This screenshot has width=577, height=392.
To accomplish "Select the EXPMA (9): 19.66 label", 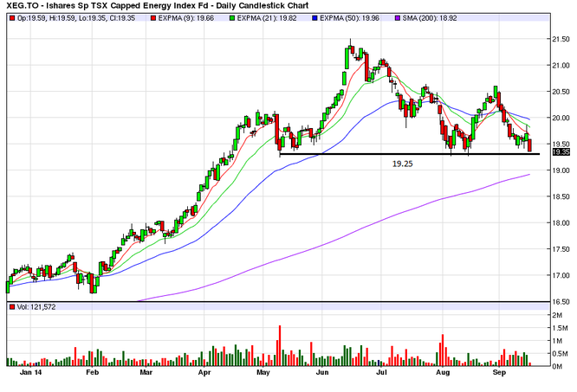I will (185, 18).
